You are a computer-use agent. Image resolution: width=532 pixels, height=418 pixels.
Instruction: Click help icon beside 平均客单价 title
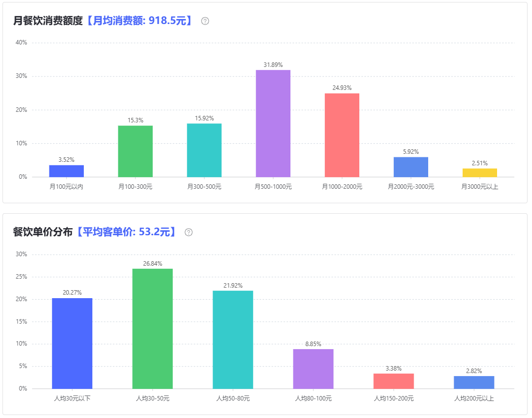189,232
